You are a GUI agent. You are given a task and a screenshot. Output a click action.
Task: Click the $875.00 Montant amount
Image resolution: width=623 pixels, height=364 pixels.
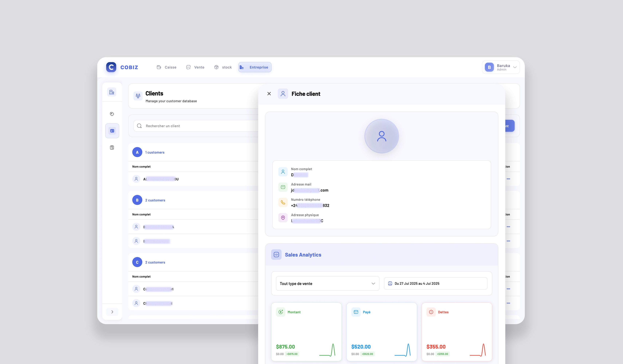(x=285, y=347)
